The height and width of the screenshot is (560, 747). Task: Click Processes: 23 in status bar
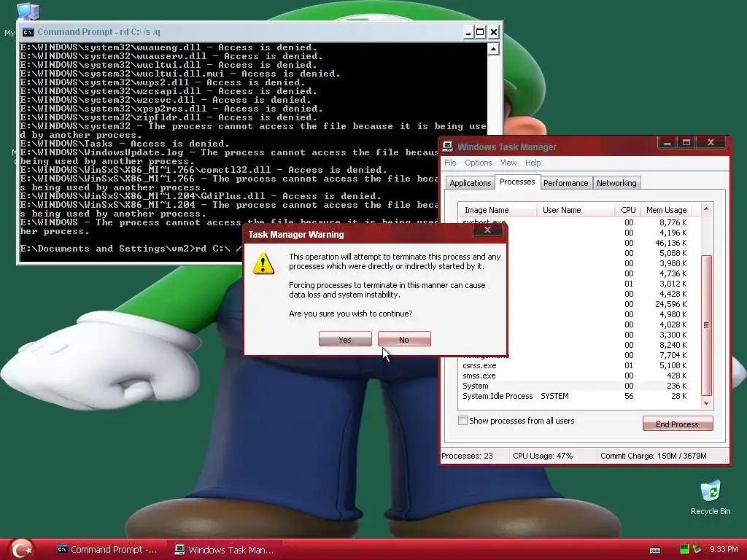click(467, 456)
